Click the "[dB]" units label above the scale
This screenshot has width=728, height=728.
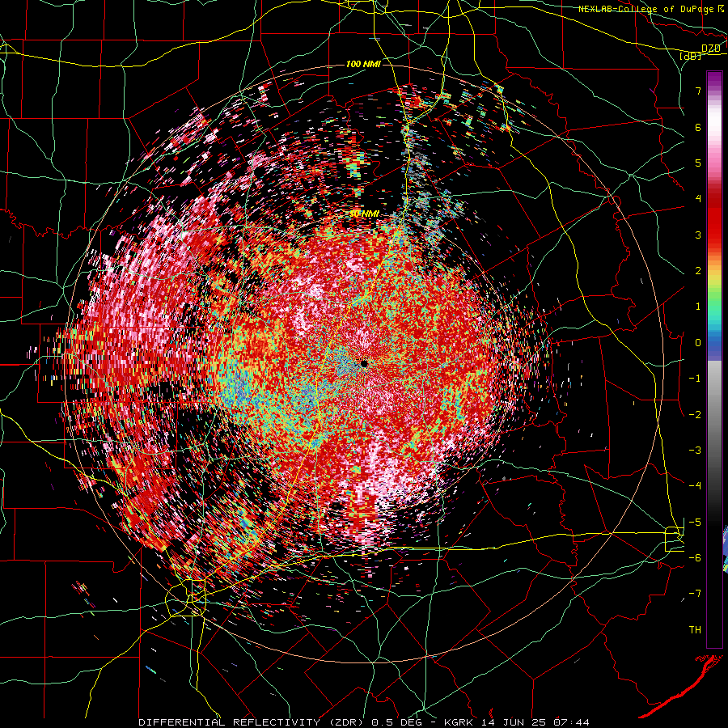[x=691, y=57]
